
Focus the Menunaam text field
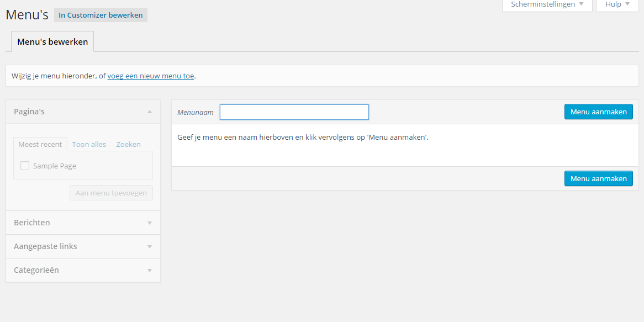tap(294, 112)
